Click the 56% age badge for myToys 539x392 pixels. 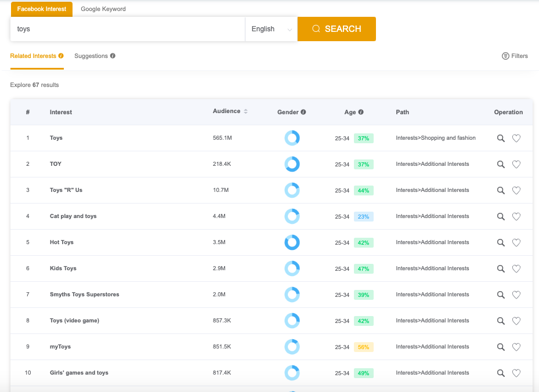[x=364, y=347]
